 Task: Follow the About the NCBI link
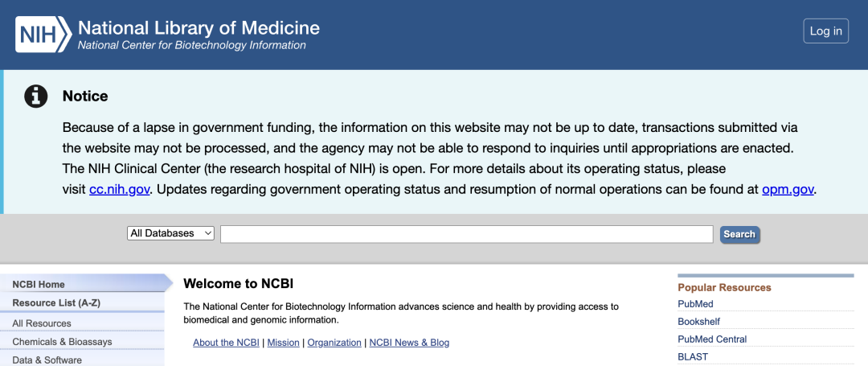pos(226,343)
